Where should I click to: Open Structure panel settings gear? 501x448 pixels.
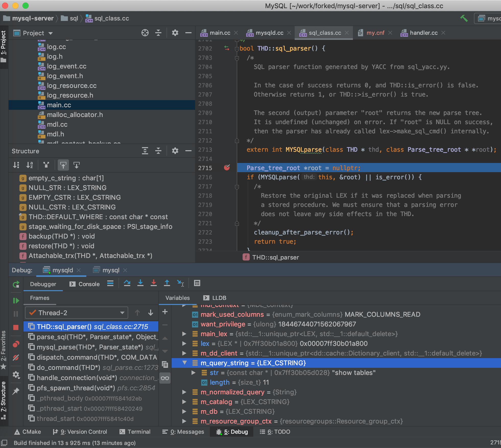[175, 151]
